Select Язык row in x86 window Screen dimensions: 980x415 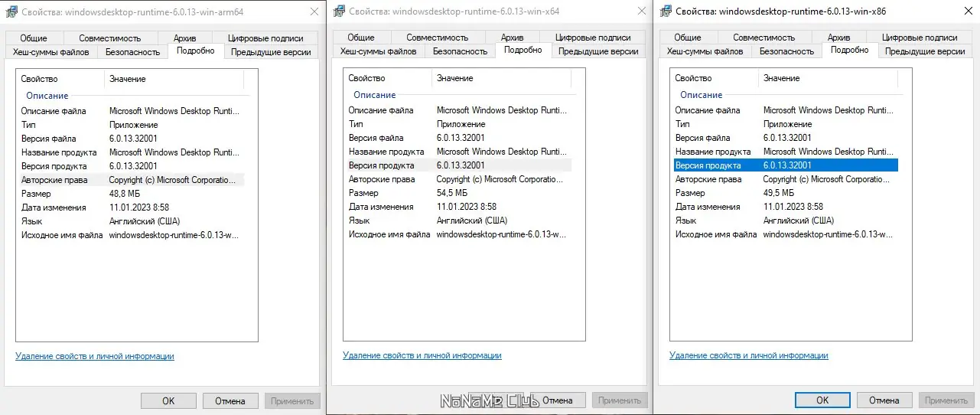click(x=785, y=221)
